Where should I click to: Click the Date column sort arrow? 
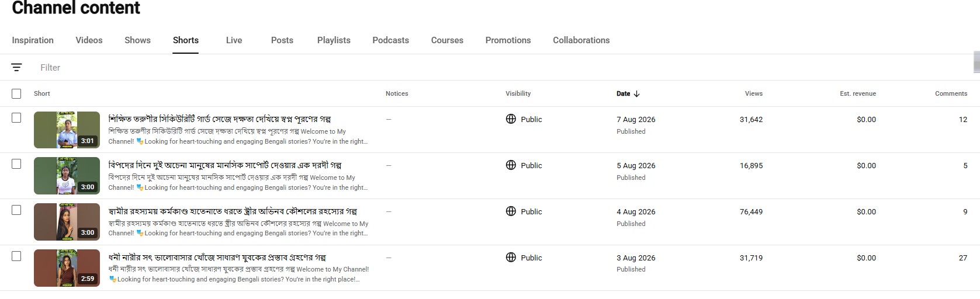click(x=636, y=93)
